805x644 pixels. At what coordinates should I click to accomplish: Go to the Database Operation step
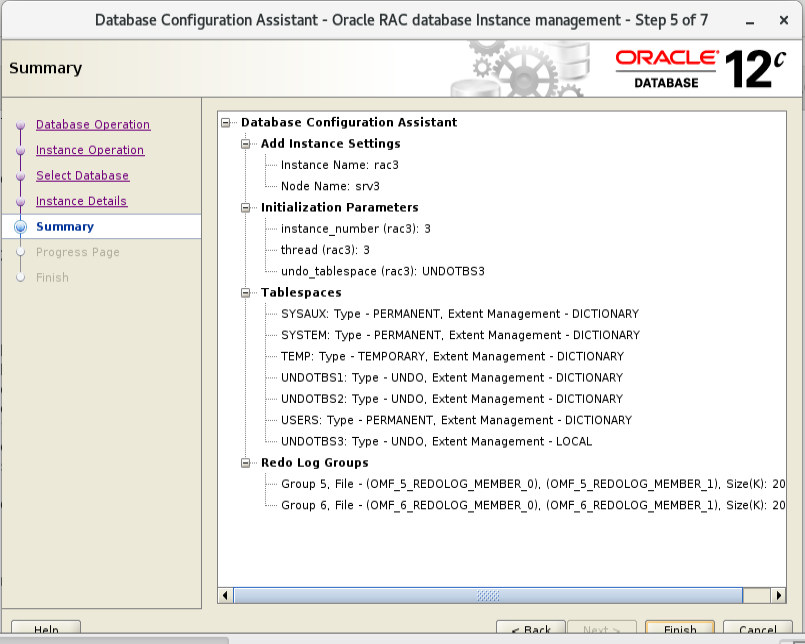93,125
